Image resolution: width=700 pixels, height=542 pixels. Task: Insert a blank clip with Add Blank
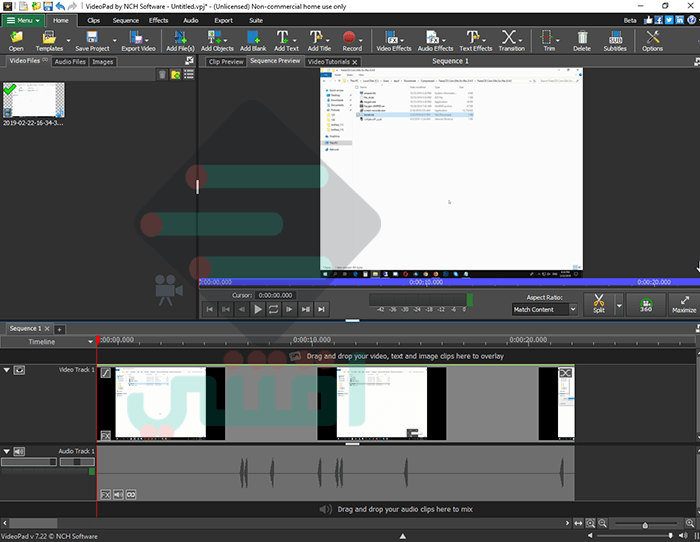(253, 41)
